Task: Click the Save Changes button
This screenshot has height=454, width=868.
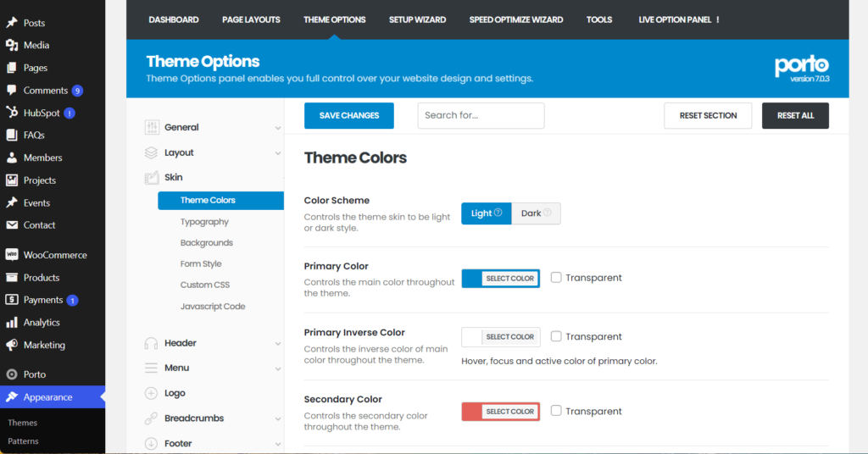Action: coord(348,115)
